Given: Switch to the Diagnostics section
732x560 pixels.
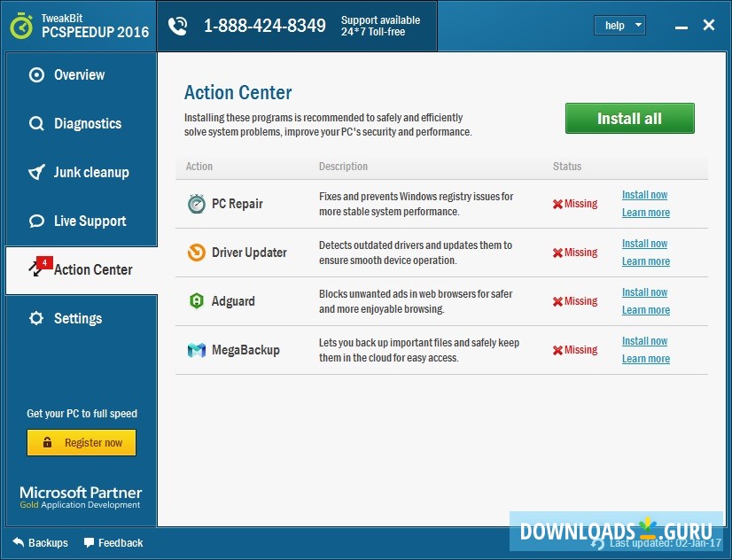Looking at the screenshot, I should coord(82,124).
